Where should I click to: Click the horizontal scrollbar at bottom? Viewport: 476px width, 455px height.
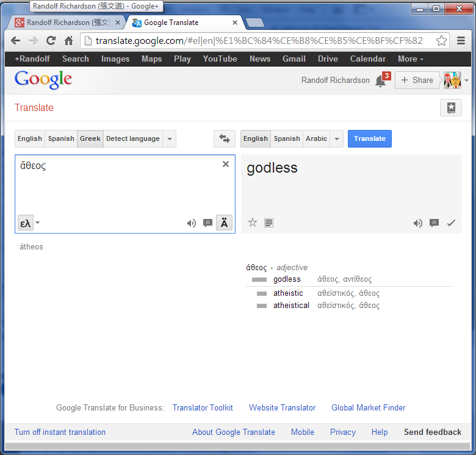[x=238, y=446]
